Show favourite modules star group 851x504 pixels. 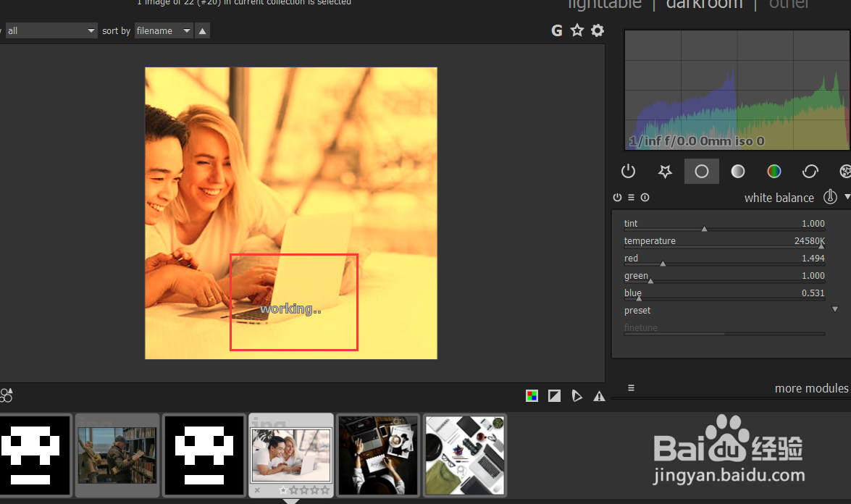(665, 172)
